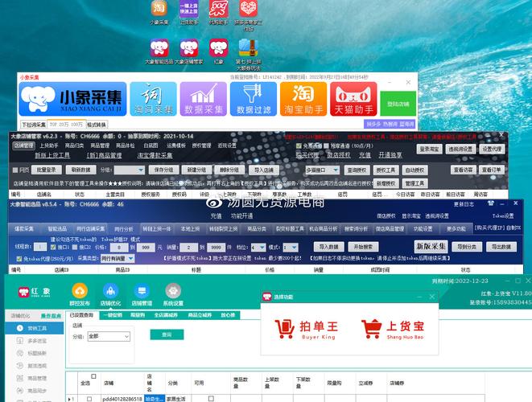The image size is (532, 402).
Task: Open 上货助手 menu in 大象店铺管家
Action: 49,146
